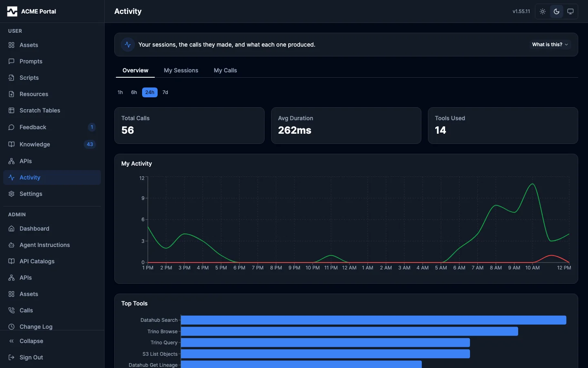
Task: Click the pulse icon in the info banner
Action: [128, 45]
